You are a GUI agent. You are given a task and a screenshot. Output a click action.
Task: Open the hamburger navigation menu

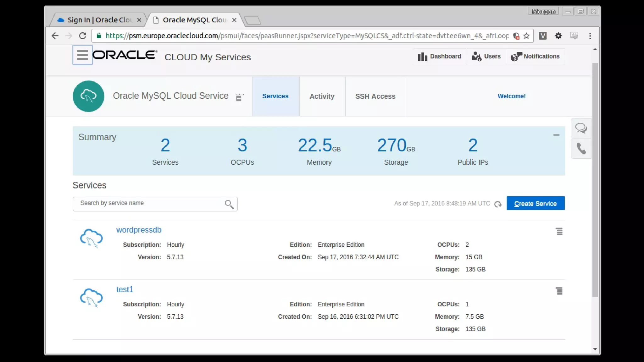[82, 55]
